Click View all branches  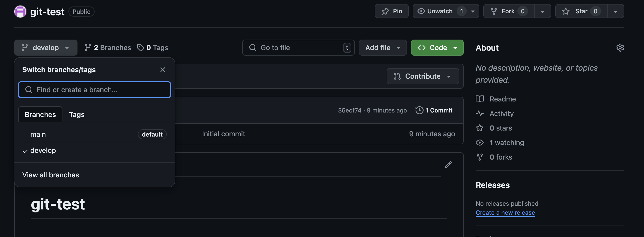tap(51, 175)
